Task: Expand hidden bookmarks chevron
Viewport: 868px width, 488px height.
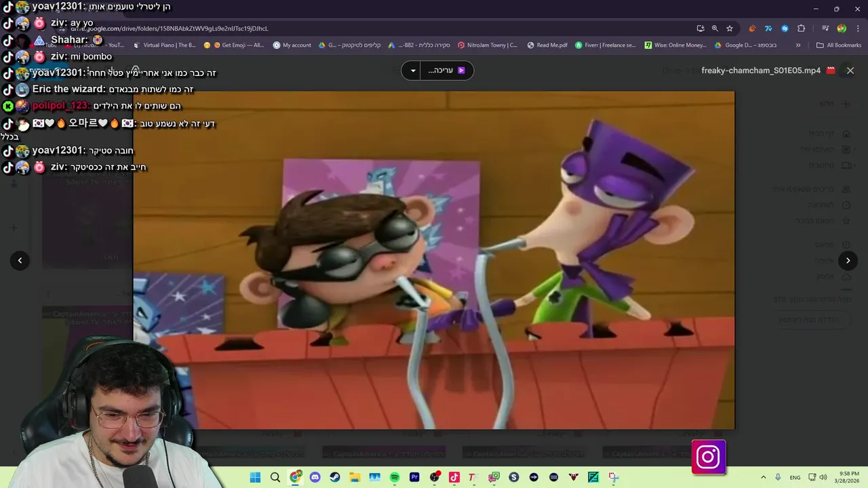Action: [798, 45]
